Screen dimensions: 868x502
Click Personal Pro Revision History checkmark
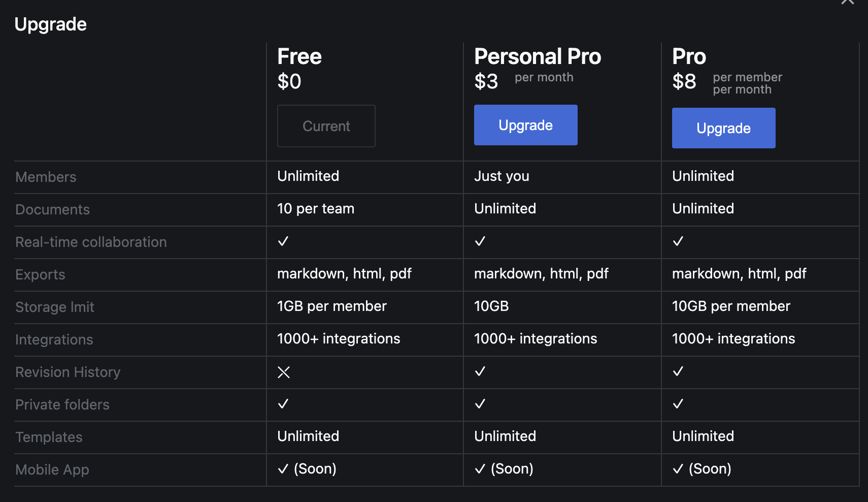480,371
